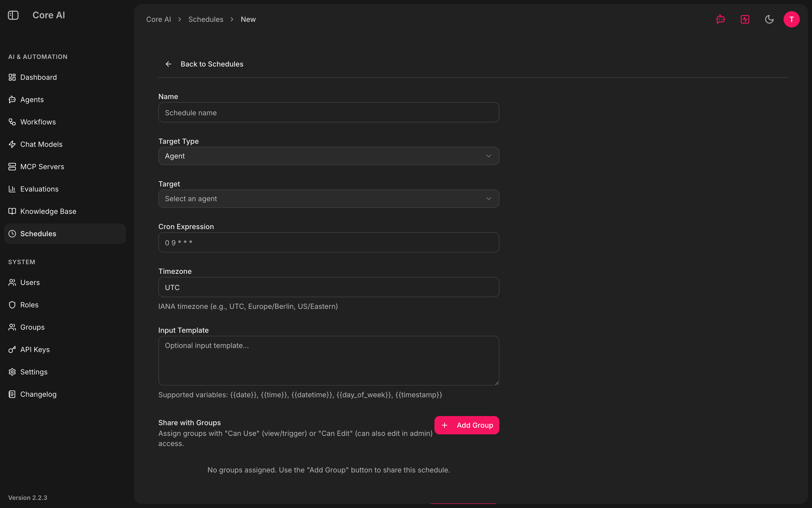Go to Evaluations
This screenshot has width=812, height=508.
(x=65, y=189)
